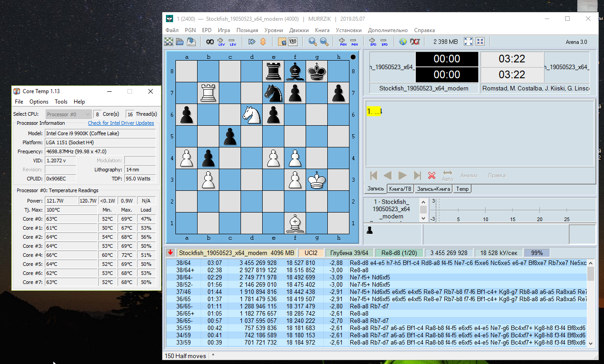The width and height of the screenshot is (604, 364).
Task: Click the red X delete move icon
Action: [x=432, y=175]
